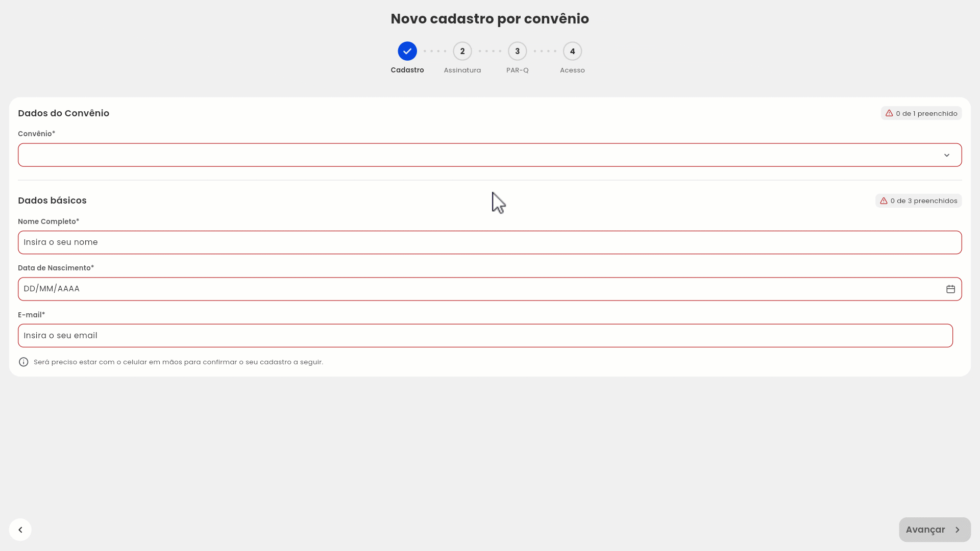Click the completed Cadastro step checkmark

pyautogui.click(x=407, y=51)
